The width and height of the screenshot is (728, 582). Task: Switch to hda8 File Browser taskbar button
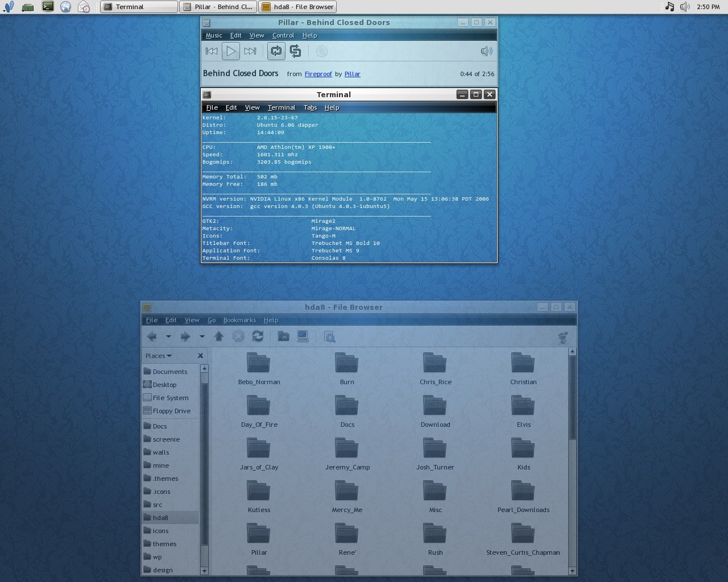(297, 7)
